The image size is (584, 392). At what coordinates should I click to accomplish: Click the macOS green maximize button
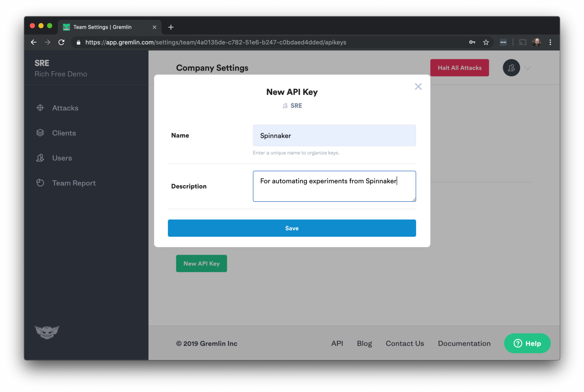point(50,26)
